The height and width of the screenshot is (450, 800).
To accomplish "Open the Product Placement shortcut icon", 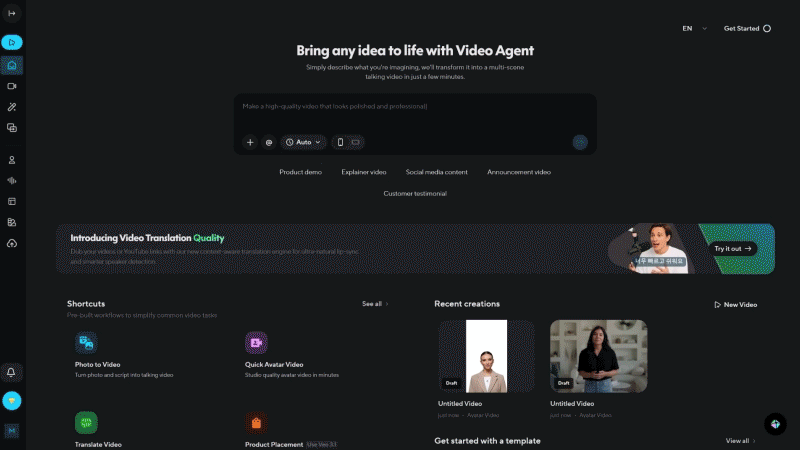I will 256,422.
